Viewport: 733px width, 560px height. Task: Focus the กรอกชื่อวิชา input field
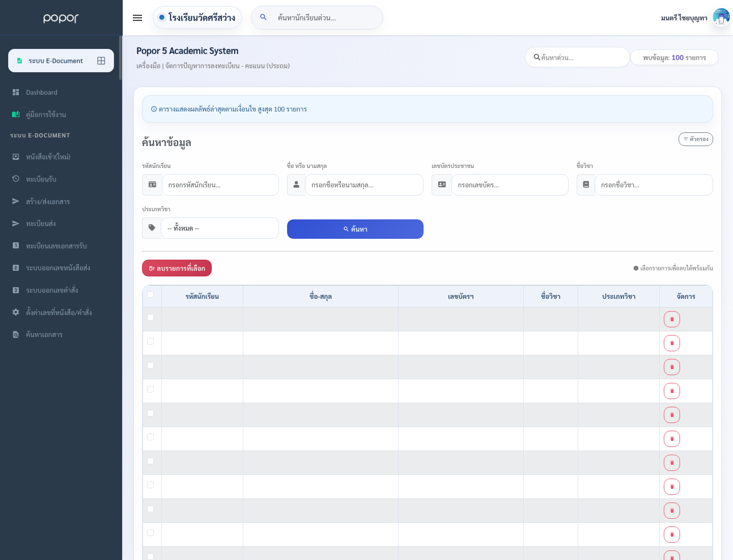tap(654, 185)
